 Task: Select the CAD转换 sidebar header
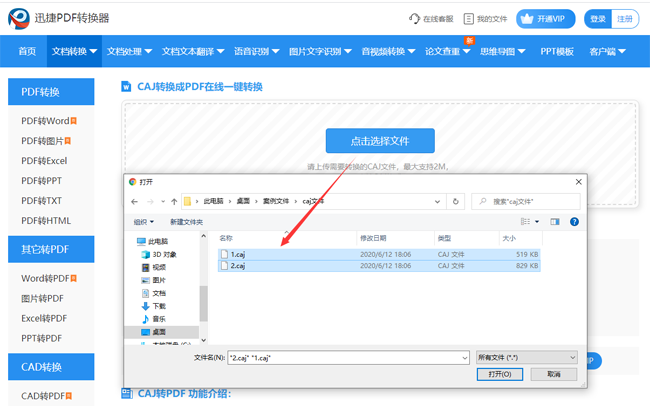[51, 367]
